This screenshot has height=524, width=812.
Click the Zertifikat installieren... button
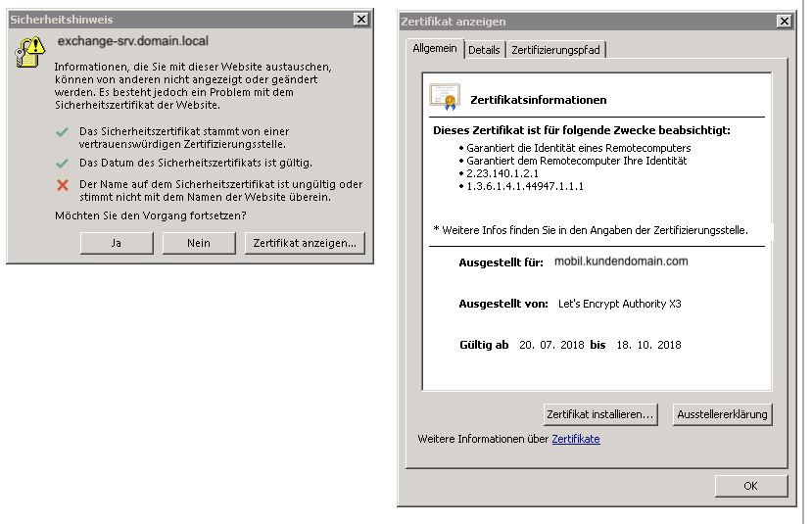600,414
